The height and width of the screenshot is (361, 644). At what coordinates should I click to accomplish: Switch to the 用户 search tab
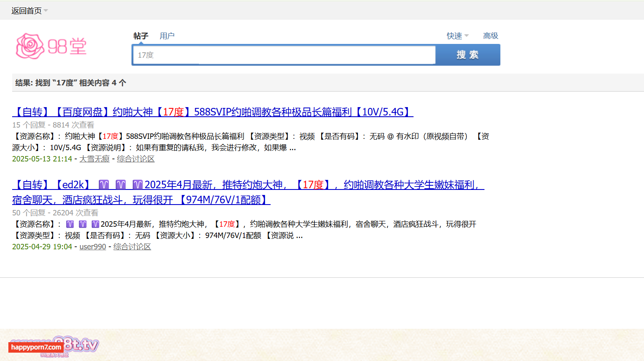pos(167,36)
